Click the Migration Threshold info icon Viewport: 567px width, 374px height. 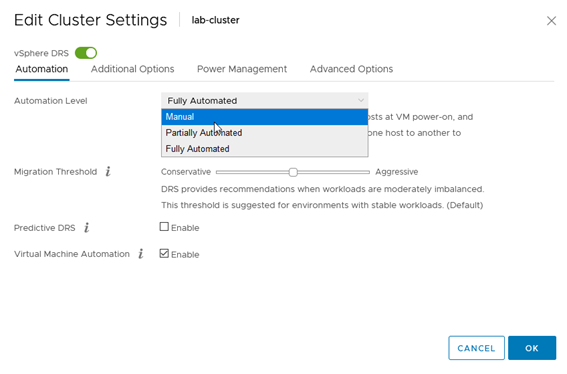tap(108, 171)
